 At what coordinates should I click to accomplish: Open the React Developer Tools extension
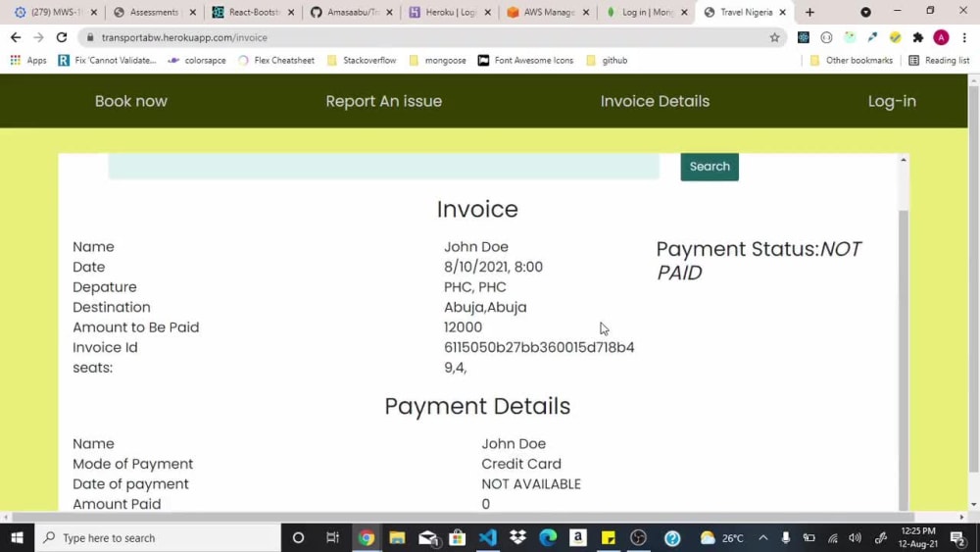coord(804,37)
